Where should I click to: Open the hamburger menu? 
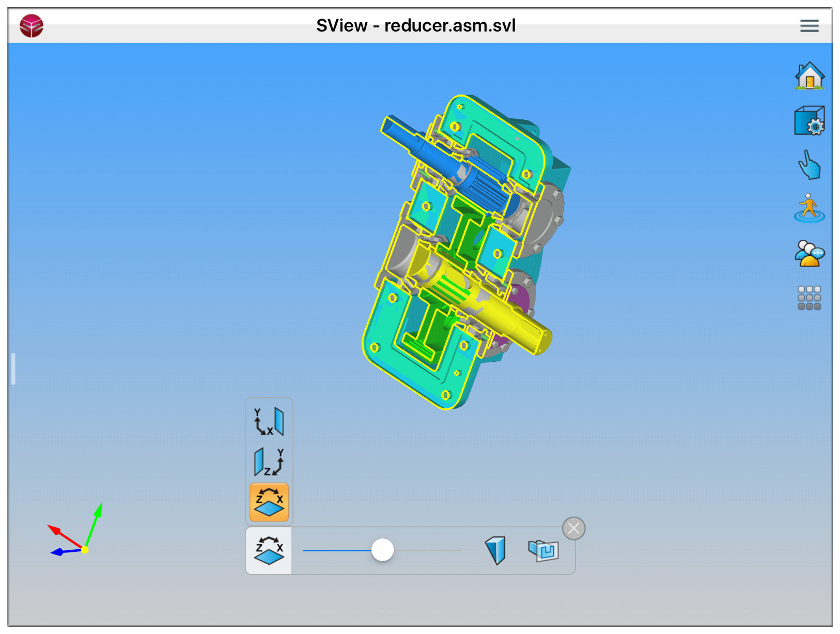tap(809, 25)
